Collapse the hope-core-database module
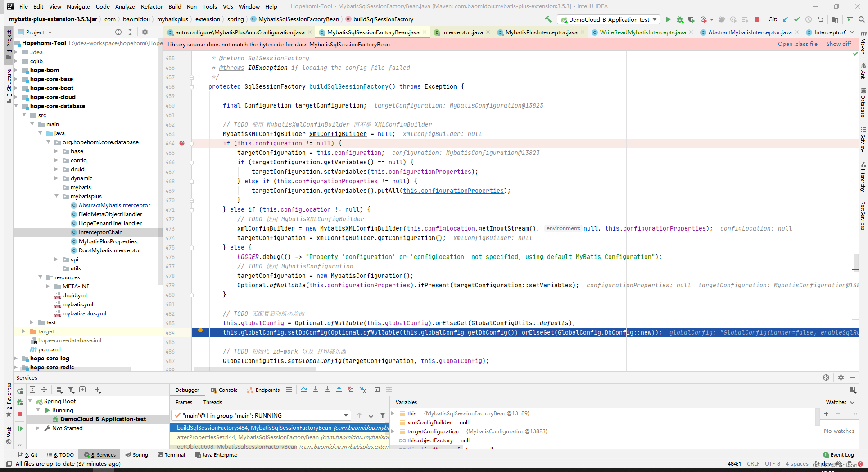The image size is (868, 472). pyautogui.click(x=16, y=106)
